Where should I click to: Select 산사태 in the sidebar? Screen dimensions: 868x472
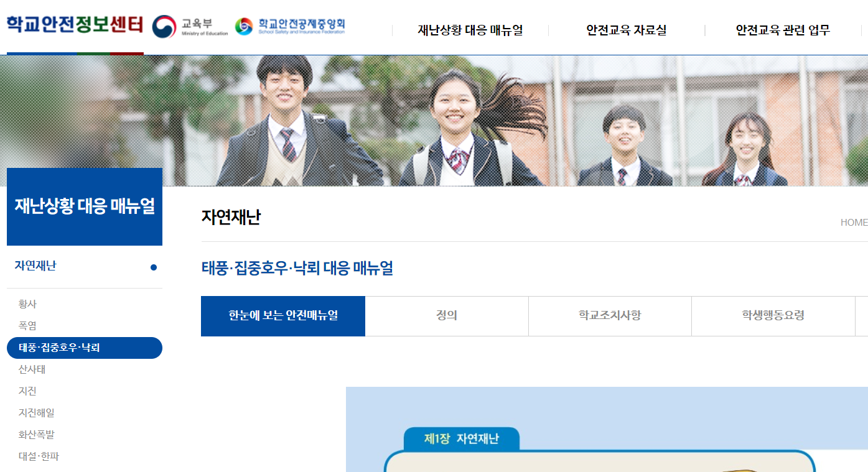click(x=32, y=369)
